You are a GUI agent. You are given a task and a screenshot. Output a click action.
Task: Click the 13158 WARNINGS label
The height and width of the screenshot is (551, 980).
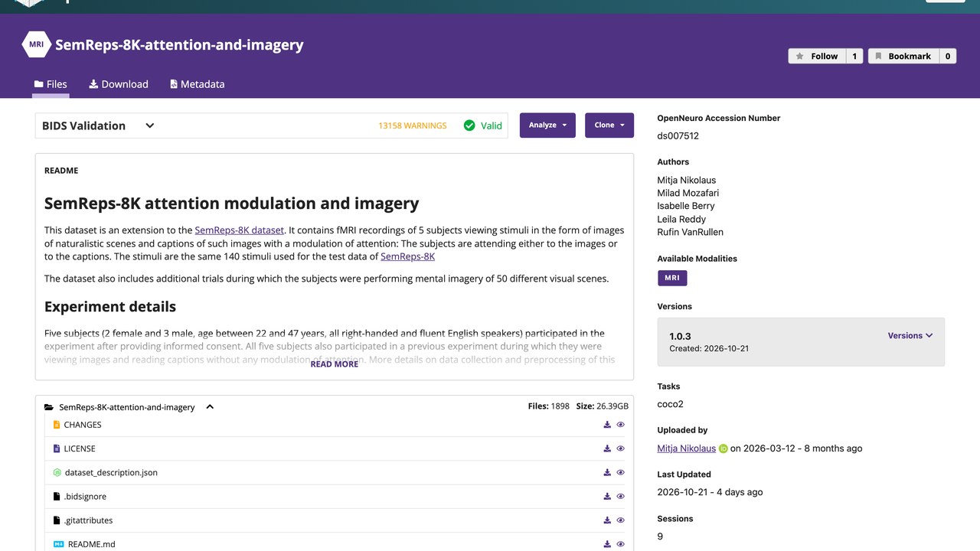coord(413,126)
